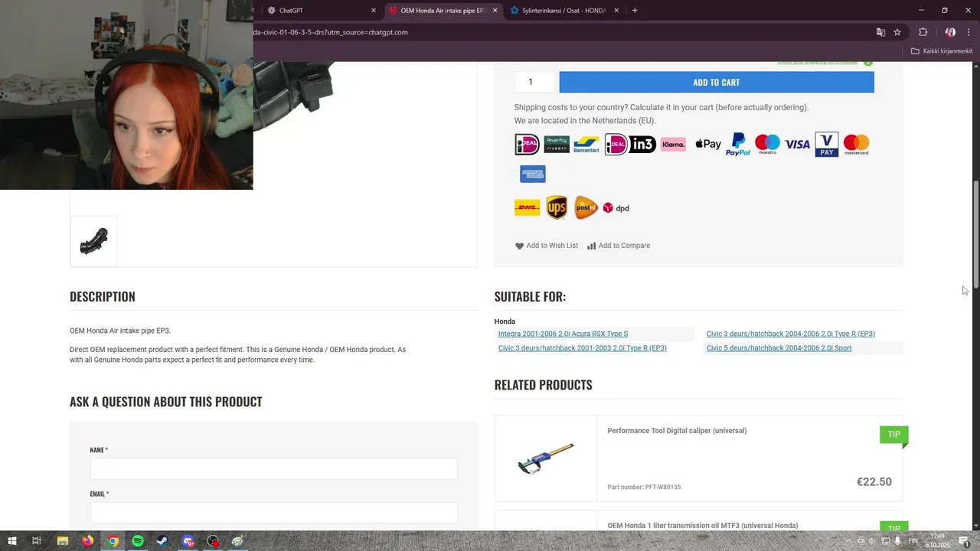Screen dimensions: 980x551
Task: Open Task View on the taskbar
Action: [x=36, y=541]
